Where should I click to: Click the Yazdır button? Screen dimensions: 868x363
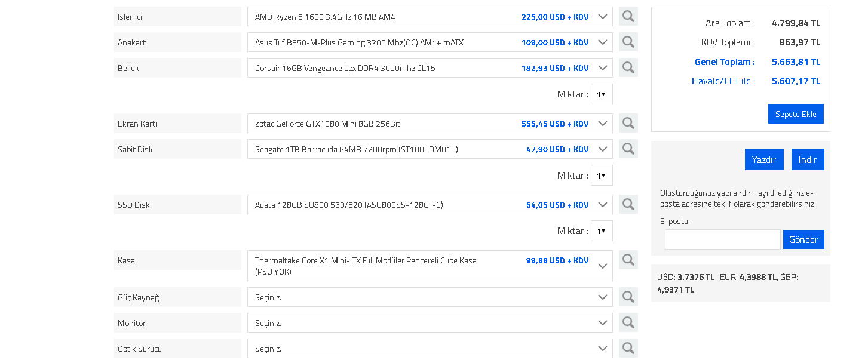[764, 159]
